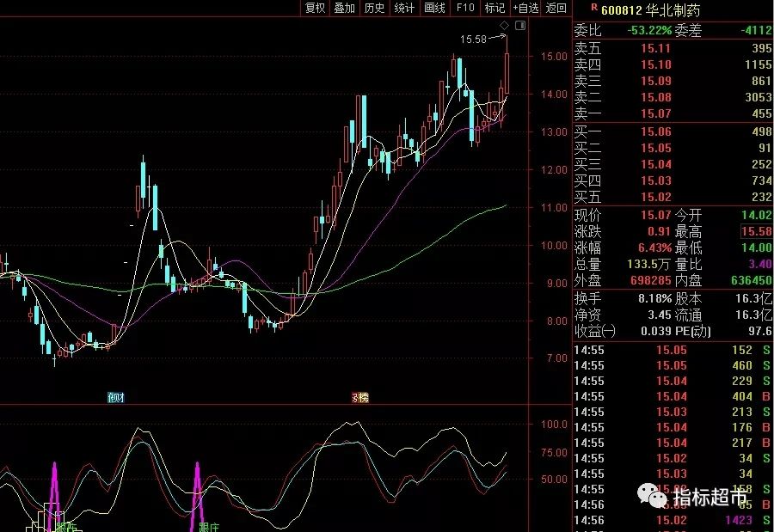Image resolution: width=774 pixels, height=532 pixels.
Task: Open the cyan event marker below the candlesticks
Action: click(x=116, y=397)
